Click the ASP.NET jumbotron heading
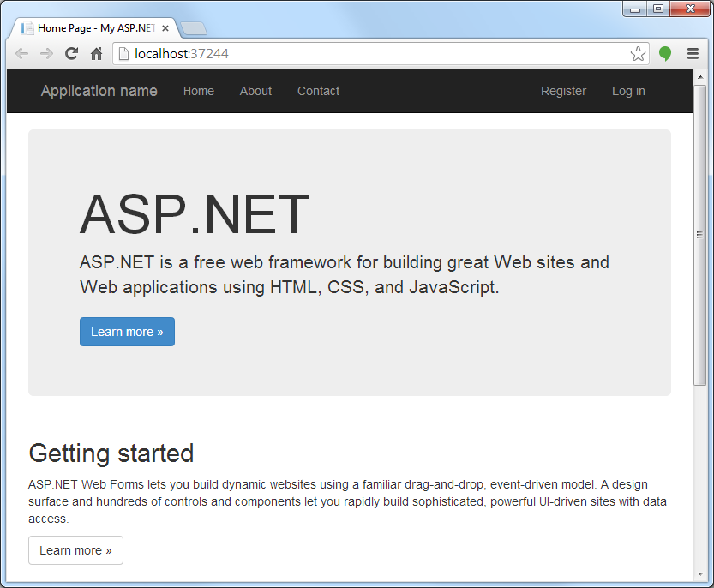 tap(195, 213)
